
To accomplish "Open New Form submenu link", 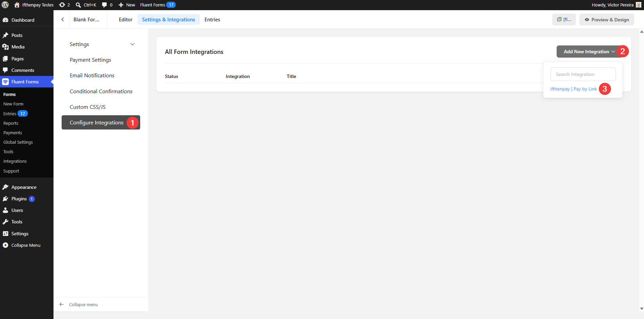I will click(x=13, y=104).
